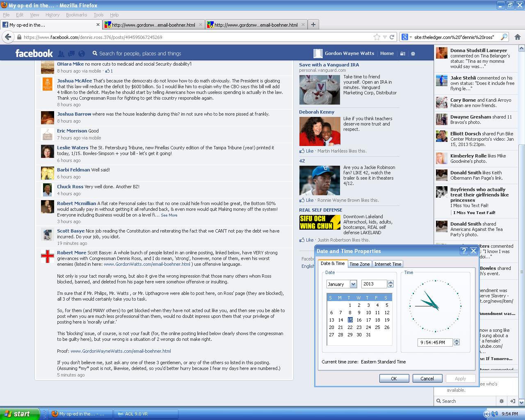Click the Home link in Facebook bar
525x420 pixels.
(387, 53)
